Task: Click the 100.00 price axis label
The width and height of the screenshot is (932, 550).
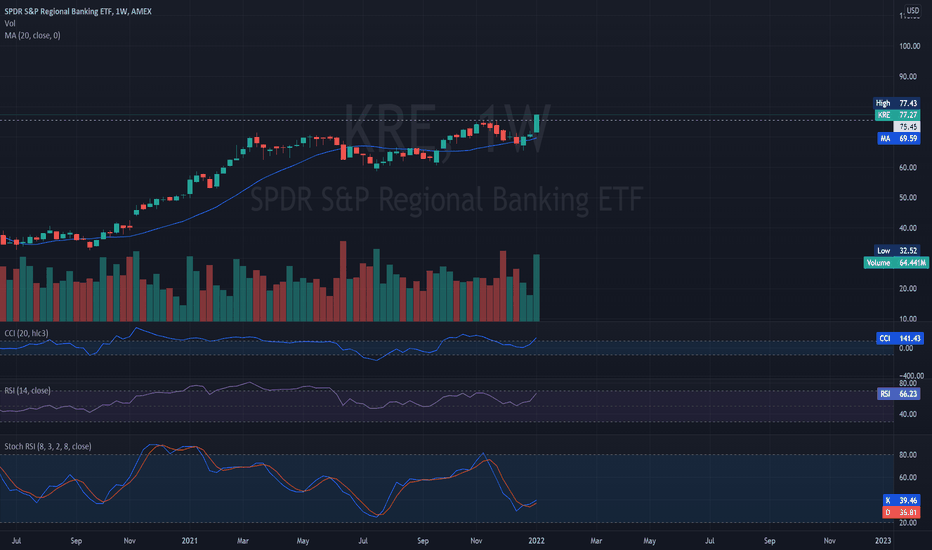Action: click(909, 46)
